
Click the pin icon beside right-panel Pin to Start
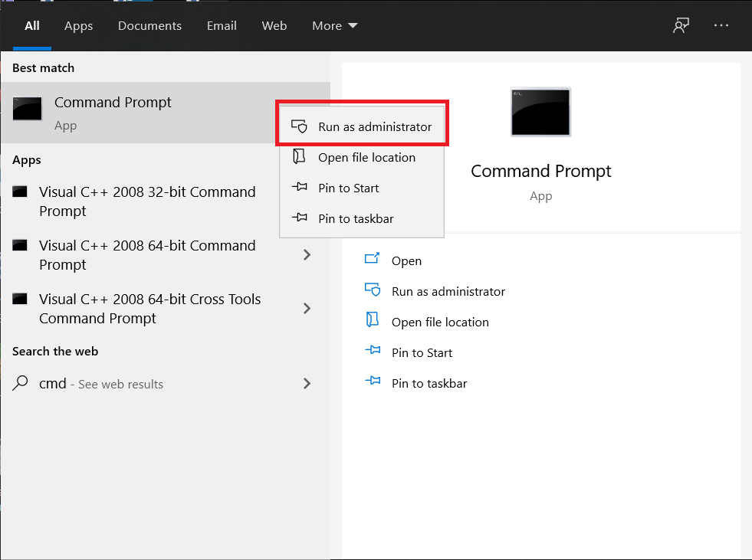(x=373, y=352)
